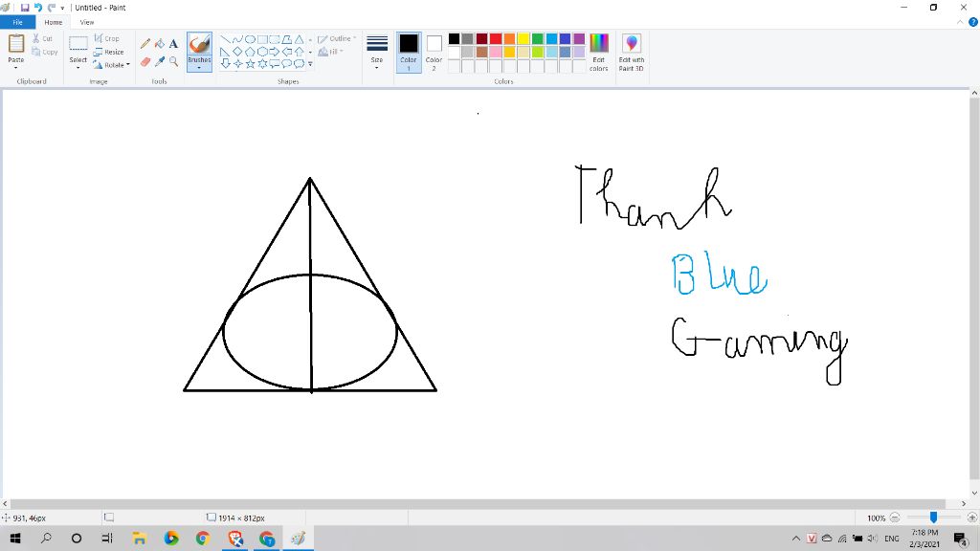Open the shape Fill dropdown
The image size is (980, 551).
pos(330,52)
